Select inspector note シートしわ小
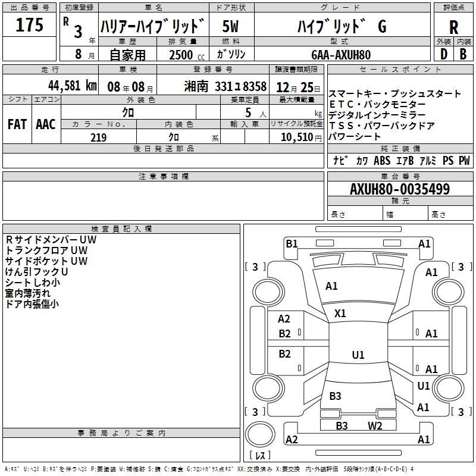 click(33, 282)
